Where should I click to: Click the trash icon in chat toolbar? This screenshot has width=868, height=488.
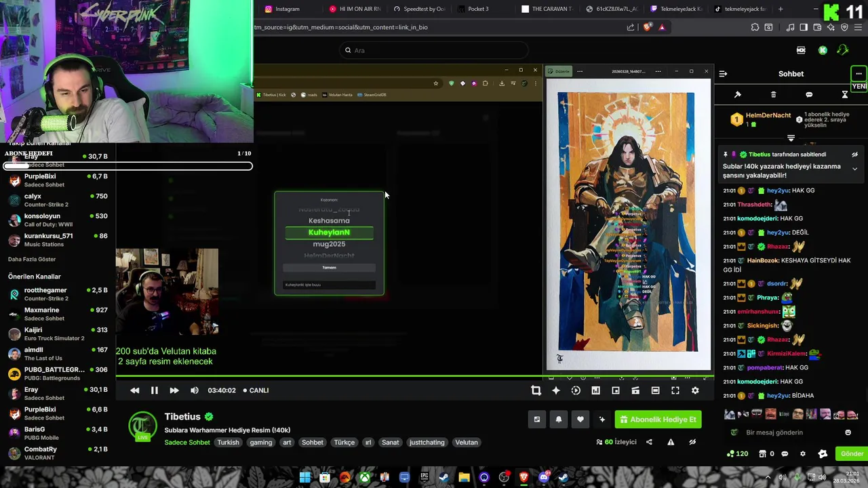click(x=773, y=95)
